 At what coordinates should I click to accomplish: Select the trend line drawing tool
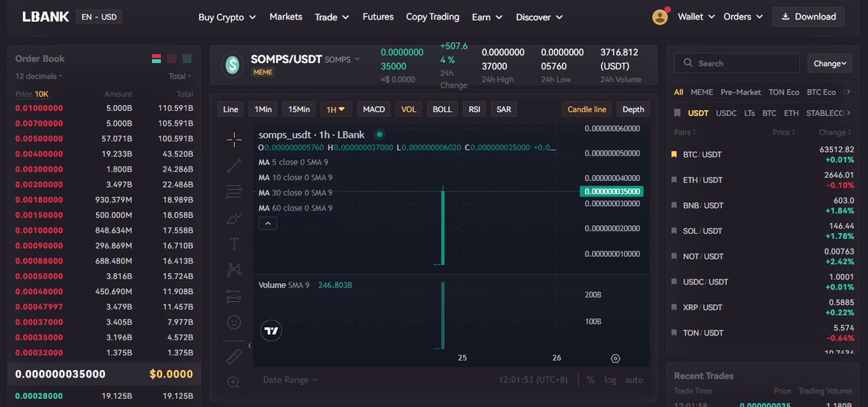click(234, 165)
